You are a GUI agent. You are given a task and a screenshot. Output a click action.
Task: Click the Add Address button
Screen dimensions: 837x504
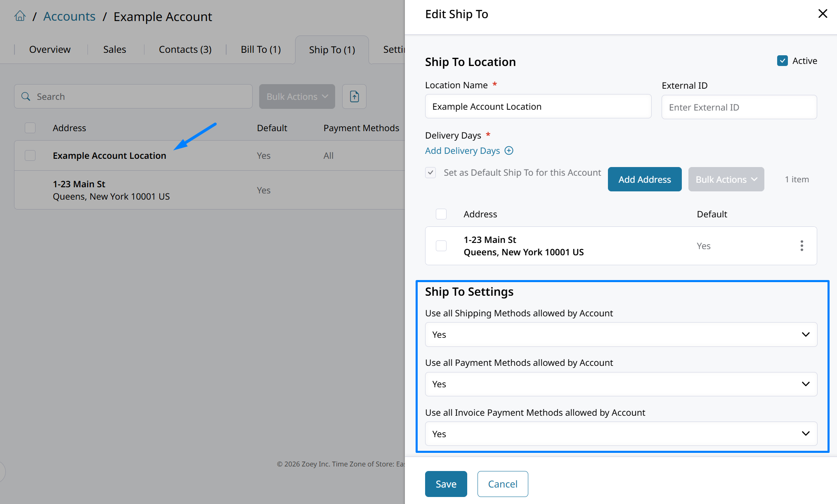644,179
